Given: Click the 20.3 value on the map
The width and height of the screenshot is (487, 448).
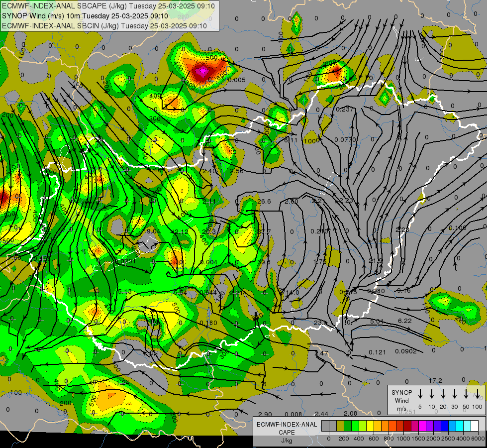Looking at the screenshot, I should click(x=208, y=231).
